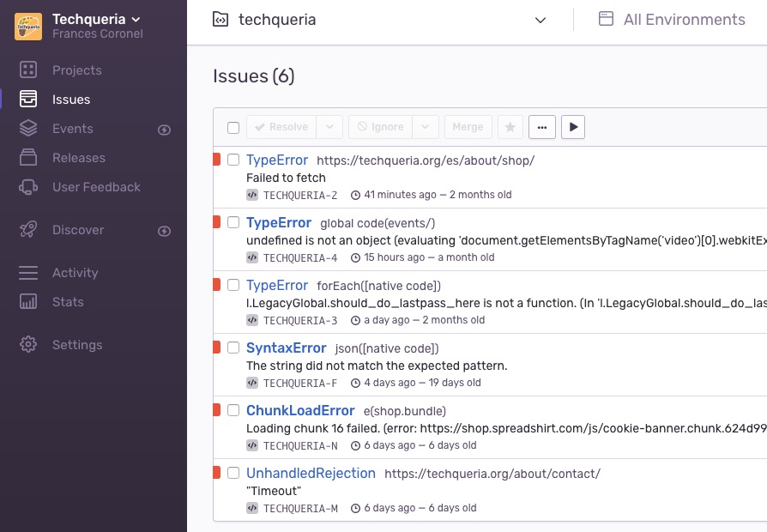Open the techqueria project selector chevron
Screen dimensions: 767x532
[x=540, y=20]
